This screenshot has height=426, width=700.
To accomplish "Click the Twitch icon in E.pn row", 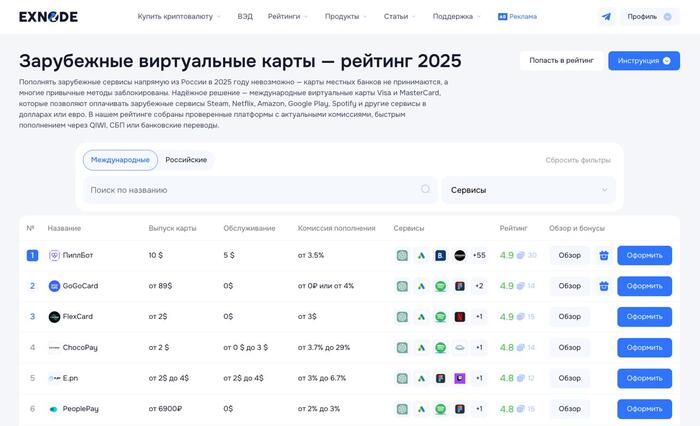I will (x=460, y=379).
